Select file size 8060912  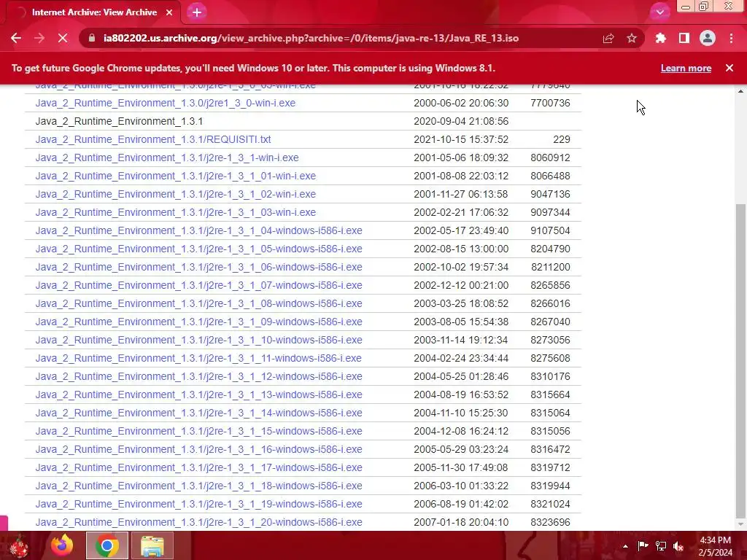550,157
